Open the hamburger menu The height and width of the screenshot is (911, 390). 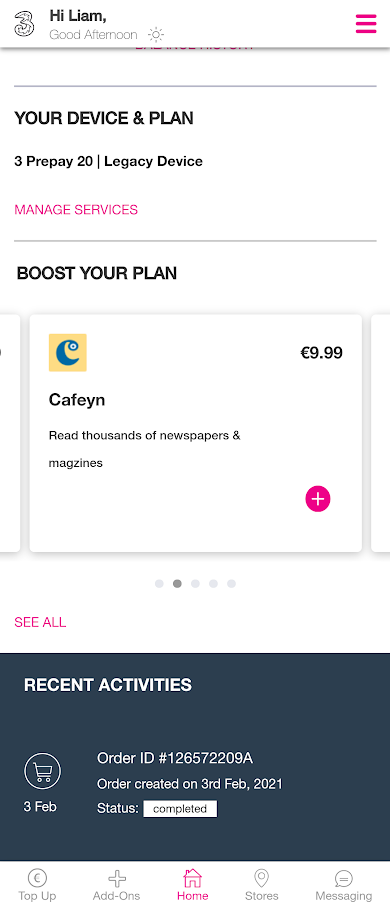click(x=366, y=23)
